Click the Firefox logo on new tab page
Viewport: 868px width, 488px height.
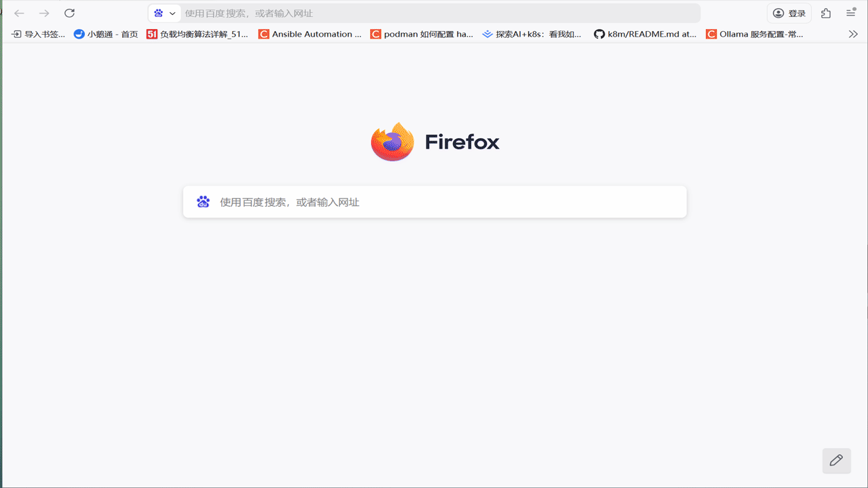[x=392, y=142]
